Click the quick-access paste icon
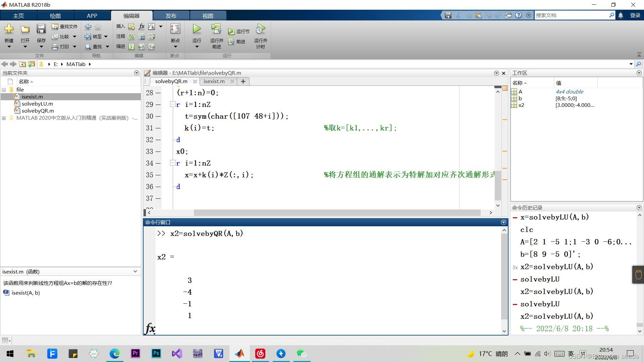Viewport: 644px width, 362px height. (x=478, y=15)
